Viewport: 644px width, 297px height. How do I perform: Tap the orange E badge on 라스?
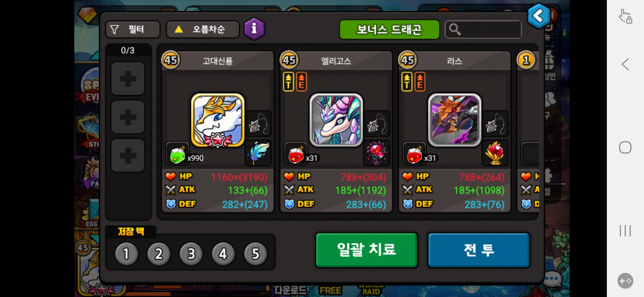(420, 82)
